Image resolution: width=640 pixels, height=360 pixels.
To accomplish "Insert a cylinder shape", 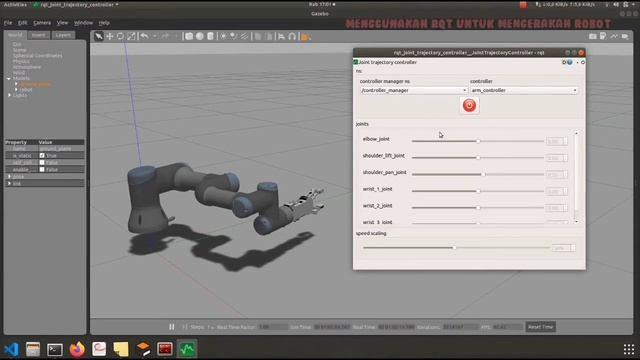I will [x=210, y=36].
